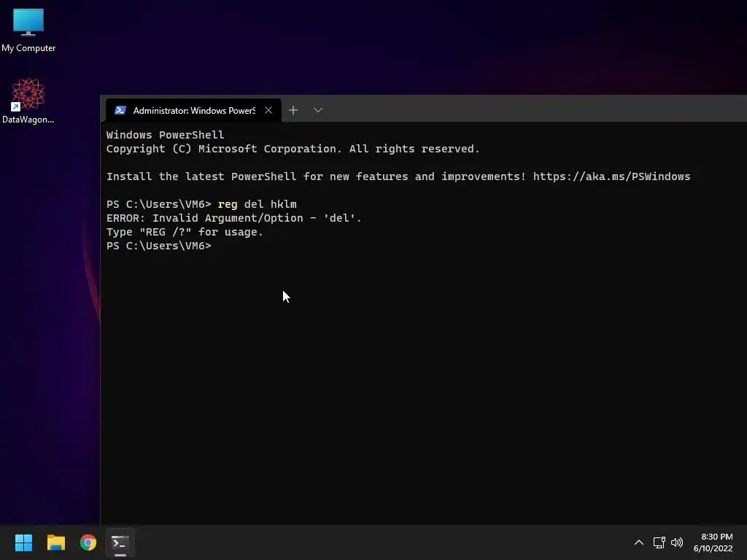This screenshot has width=747, height=560.
Task: Open the My Computer desktop icon
Action: pyautogui.click(x=28, y=29)
